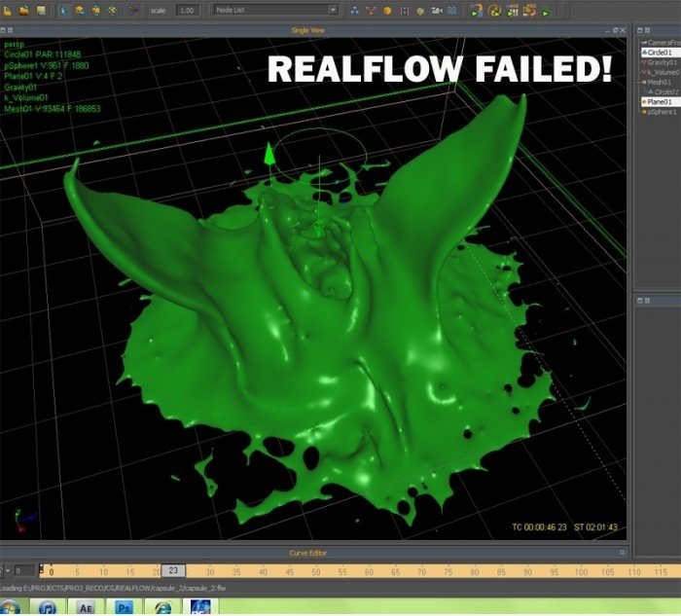
Task: Click the Save Project icon
Action: 41,10
